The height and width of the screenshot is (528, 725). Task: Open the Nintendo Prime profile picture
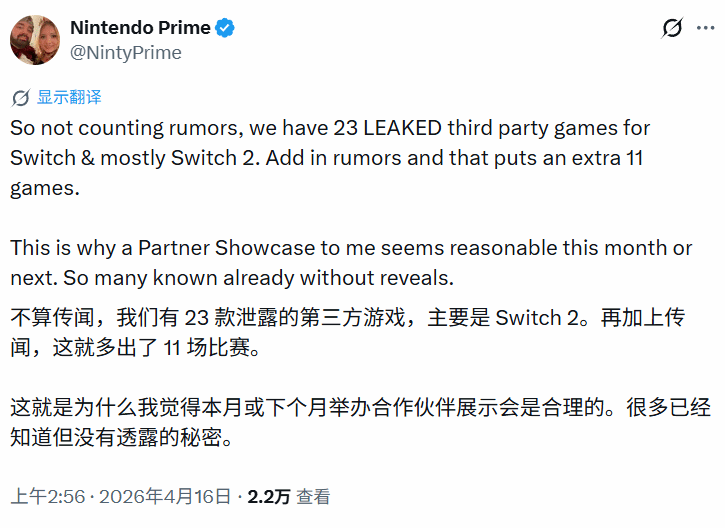[x=33, y=39]
